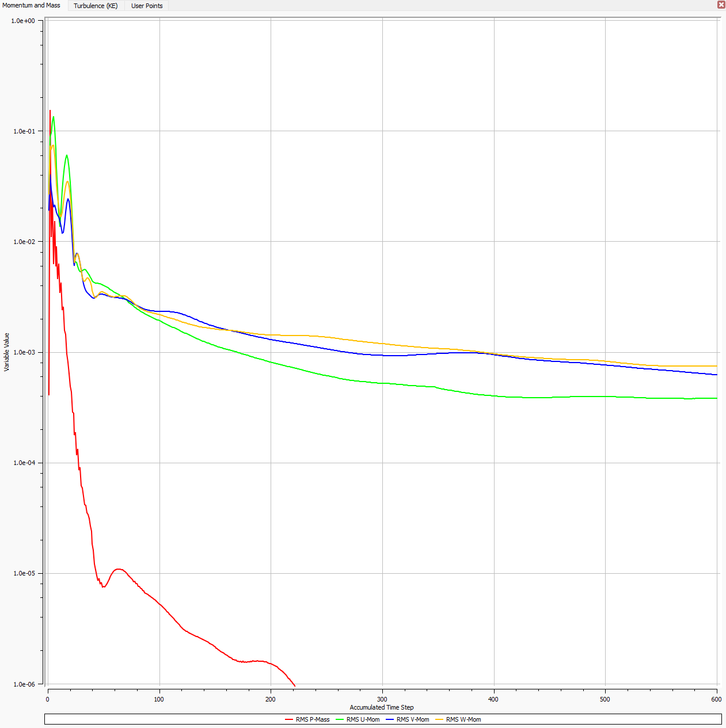
Task: Click the RMS V-Mom legend label
Action: 413,719
